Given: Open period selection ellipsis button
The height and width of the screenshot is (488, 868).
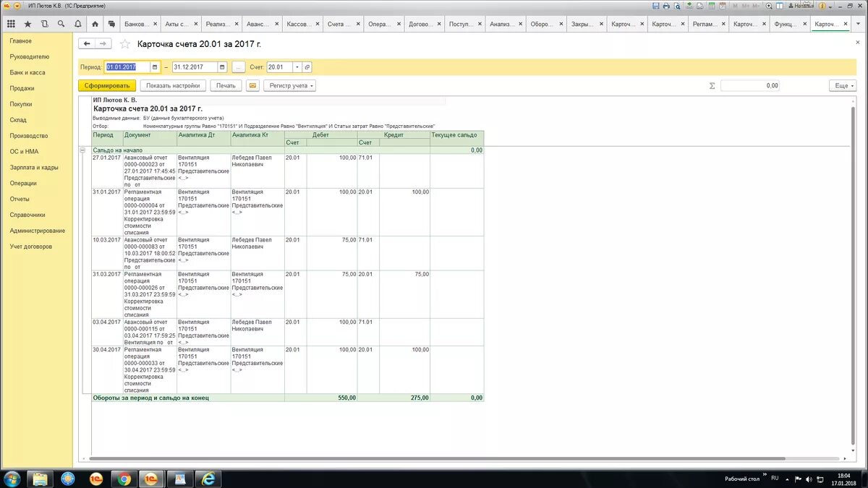Looking at the screenshot, I should tap(239, 67).
